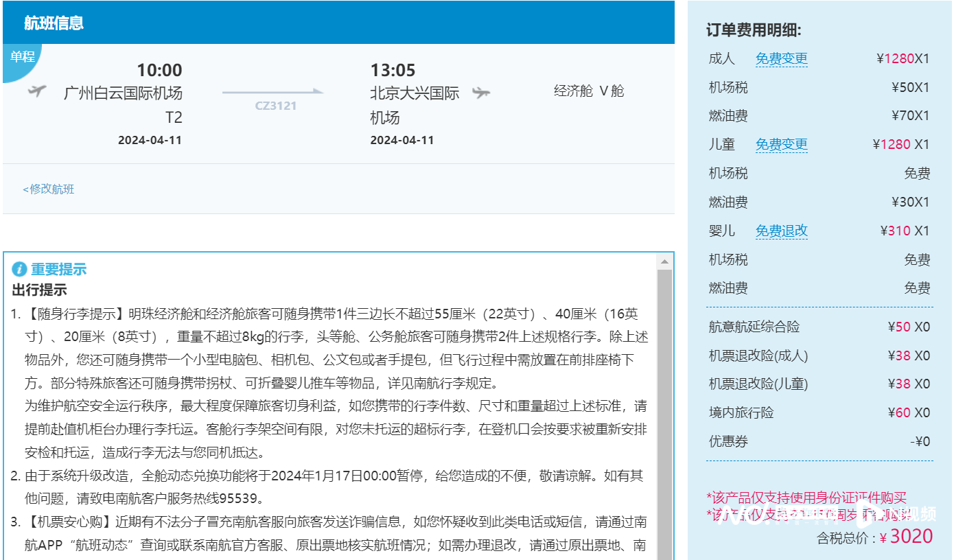Click the notice box vertical scrollbar thumb

pos(664,412)
